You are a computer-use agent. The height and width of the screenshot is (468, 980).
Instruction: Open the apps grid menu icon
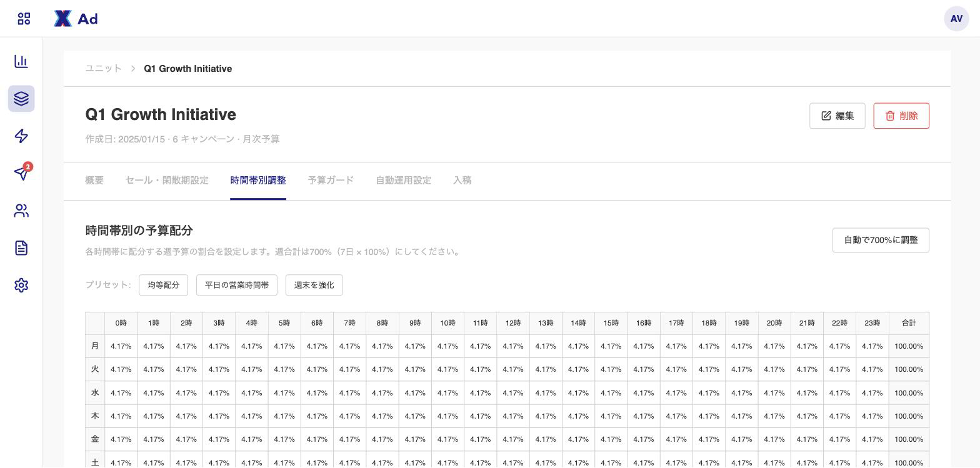pyautogui.click(x=24, y=19)
